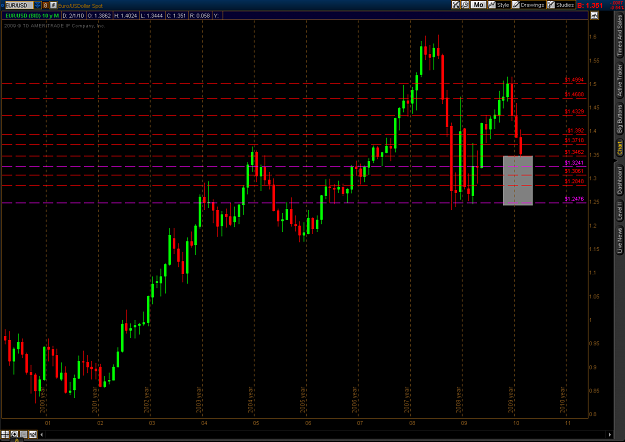The height and width of the screenshot is (442, 625).
Task: Click the horizontal scrollbar right arrow
Action: point(609,434)
